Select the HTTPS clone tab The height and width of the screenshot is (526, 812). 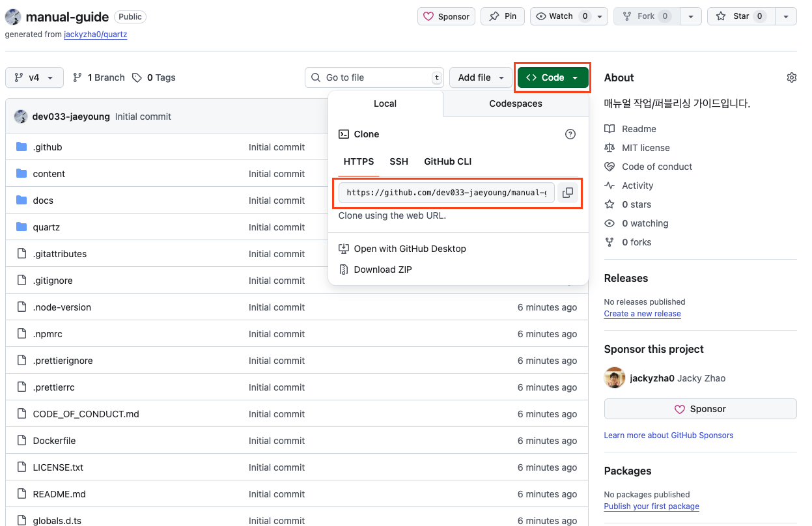click(x=359, y=161)
